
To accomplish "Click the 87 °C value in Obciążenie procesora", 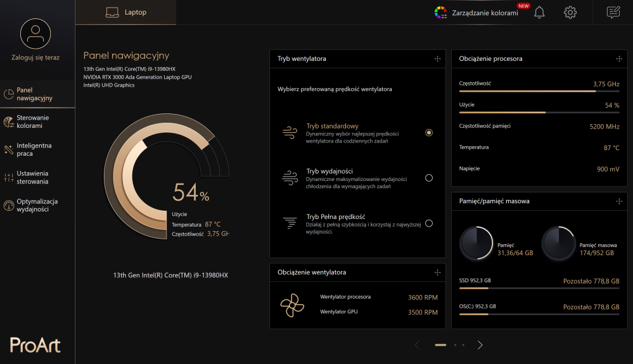I will point(611,148).
